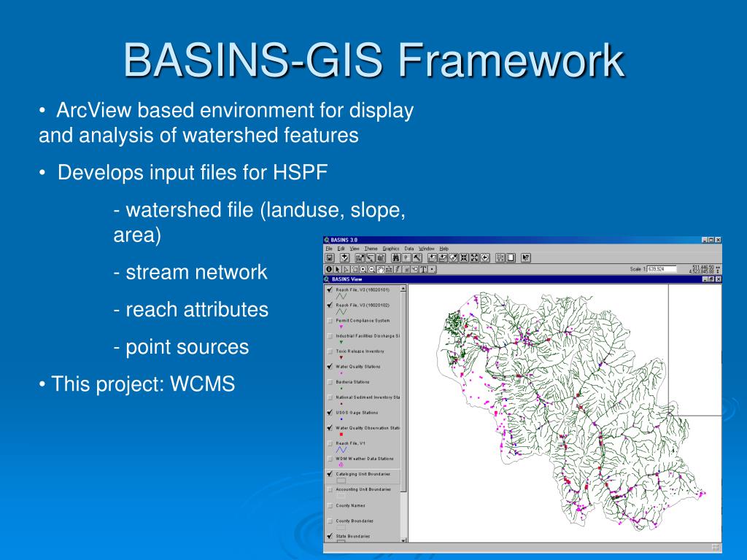Open the Query Builder hammer icon

[417, 257]
